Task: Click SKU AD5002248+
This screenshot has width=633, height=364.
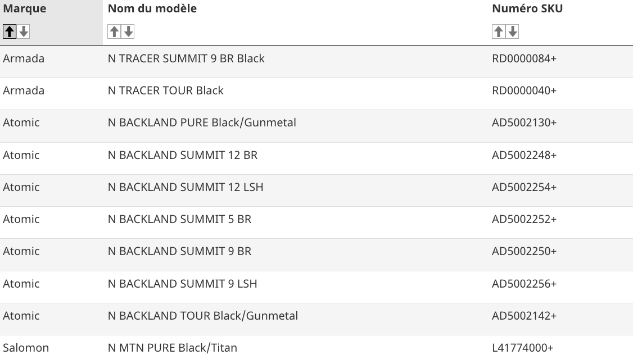Action: click(524, 155)
